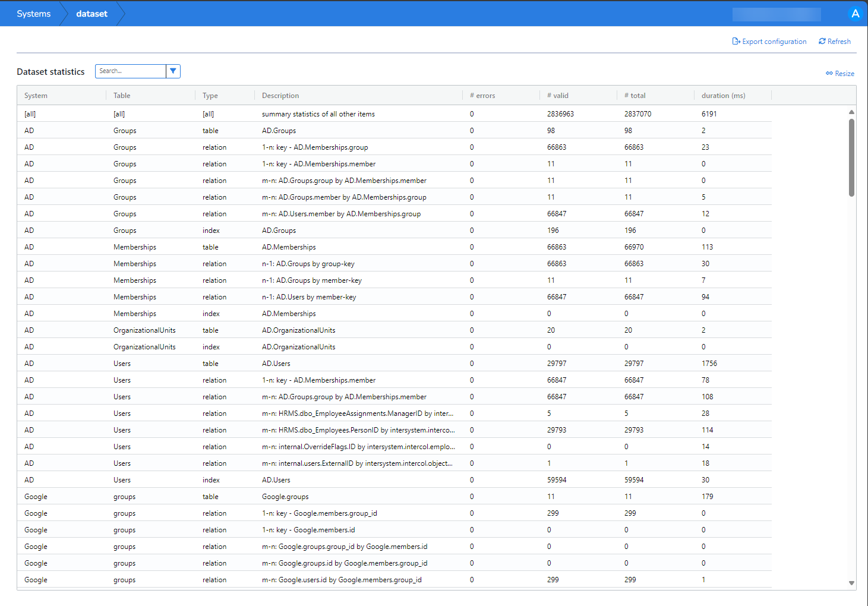Open column sorting on the Table header
This screenshot has width=868, height=606.
pyautogui.click(x=122, y=95)
